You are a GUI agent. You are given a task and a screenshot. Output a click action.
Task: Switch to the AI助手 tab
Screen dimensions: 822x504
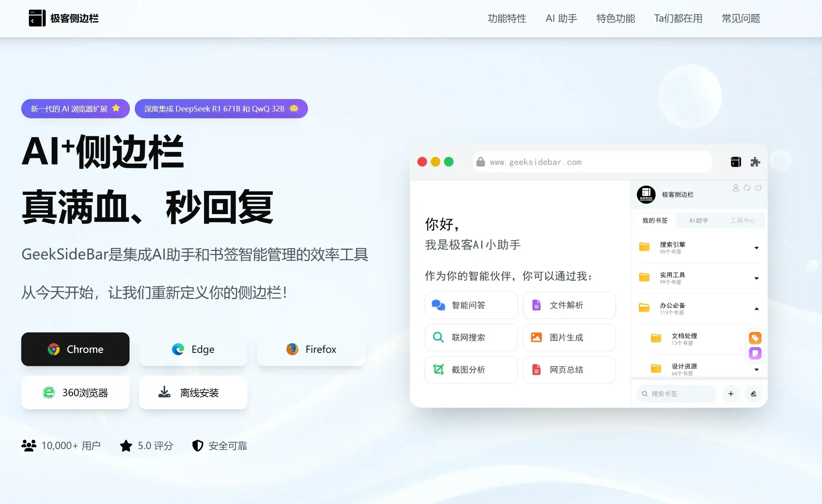[x=698, y=220]
